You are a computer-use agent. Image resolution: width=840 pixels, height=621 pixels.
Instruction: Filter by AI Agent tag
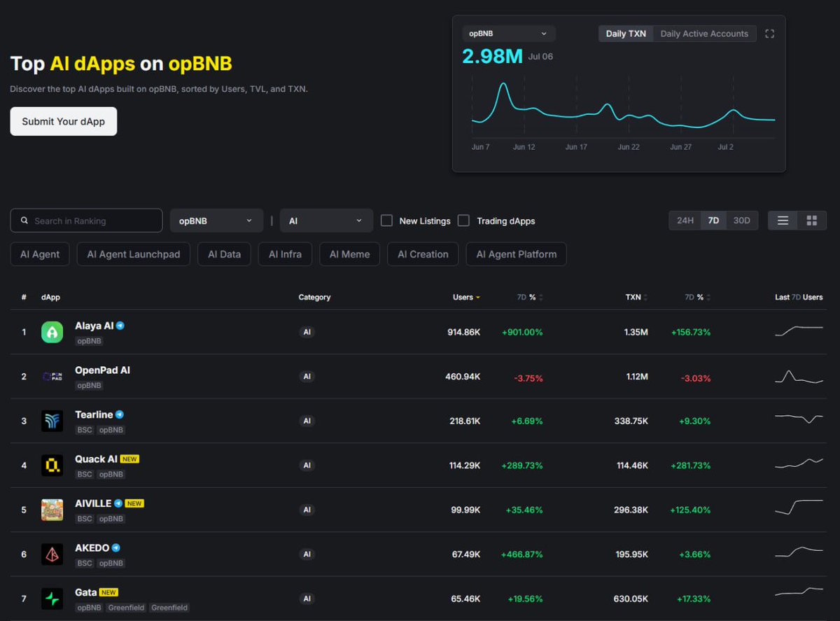[40, 254]
